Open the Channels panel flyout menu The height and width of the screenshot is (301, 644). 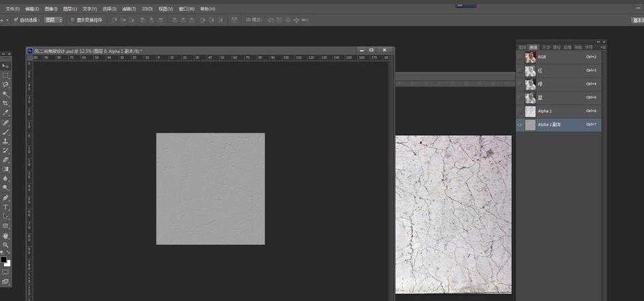point(603,47)
